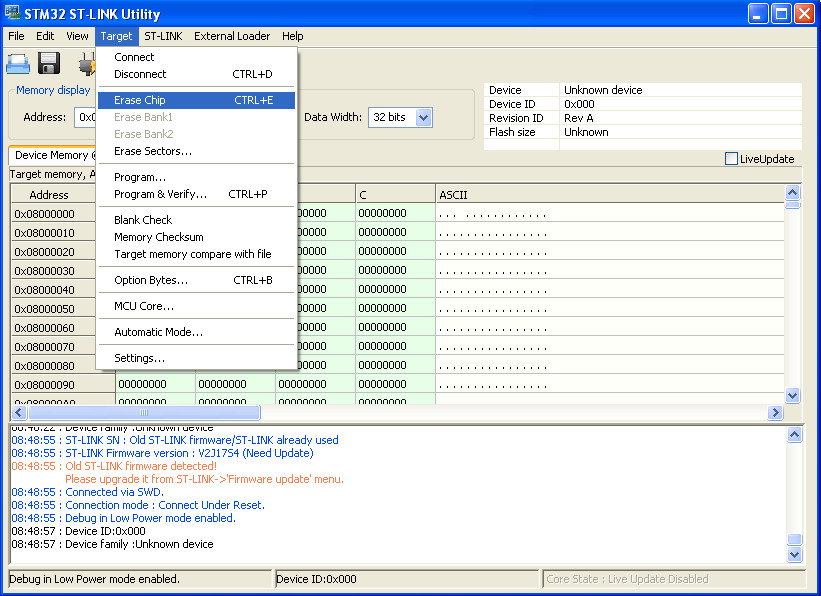821x596 pixels.
Task: Choose the Program... menu entry
Action: [196, 177]
